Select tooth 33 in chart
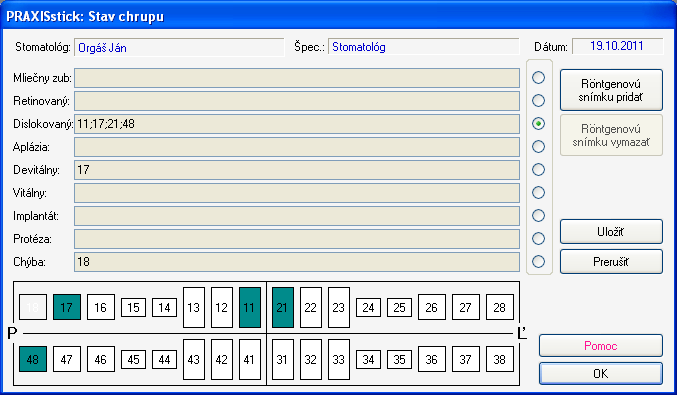 point(339,359)
